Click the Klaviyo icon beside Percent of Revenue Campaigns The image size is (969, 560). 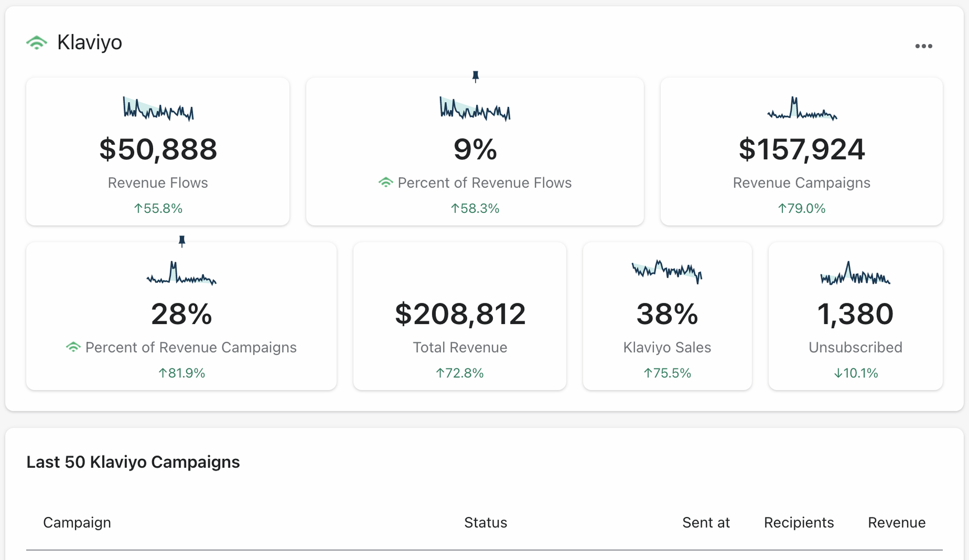click(73, 347)
